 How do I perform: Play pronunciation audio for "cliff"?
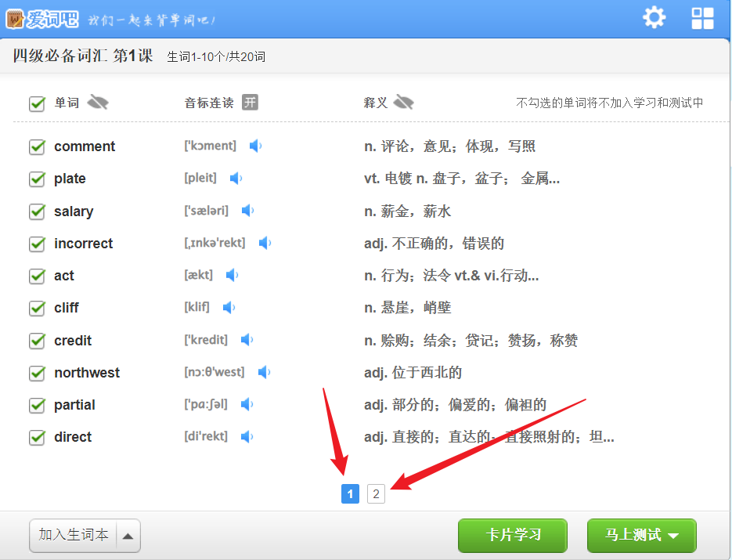pyautogui.click(x=229, y=307)
